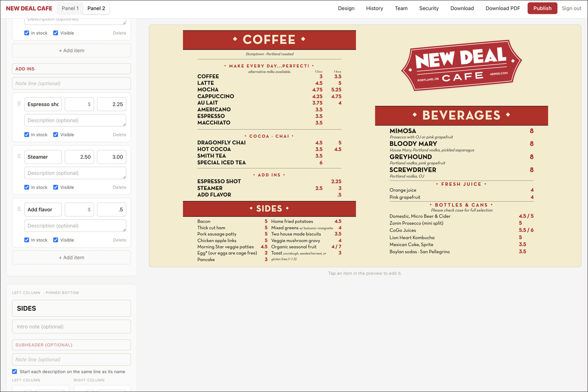Image resolution: width=588 pixels, height=392 pixels.
Task: Click the Note line field below Subheader
Action: pos(72,360)
